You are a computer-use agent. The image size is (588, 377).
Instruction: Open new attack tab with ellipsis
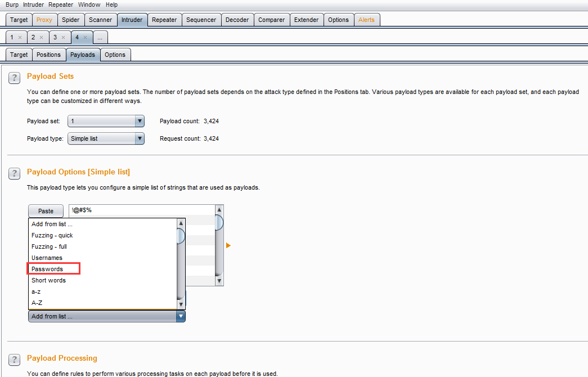pyautogui.click(x=100, y=38)
